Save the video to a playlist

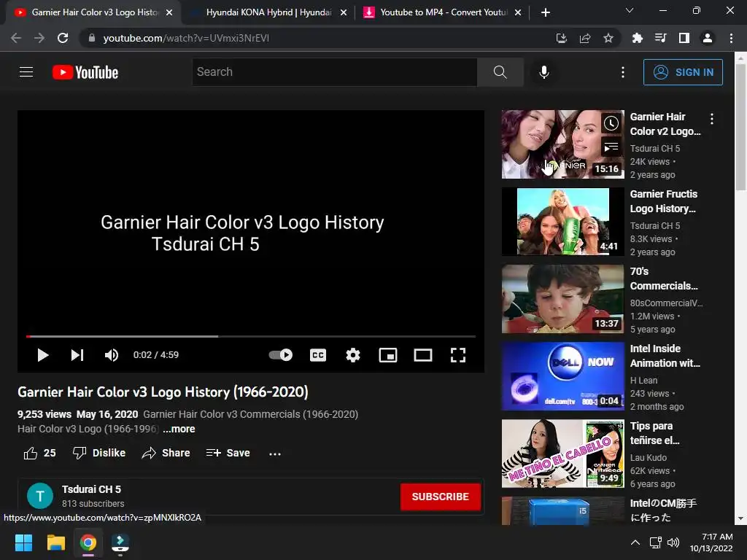pyautogui.click(x=228, y=453)
